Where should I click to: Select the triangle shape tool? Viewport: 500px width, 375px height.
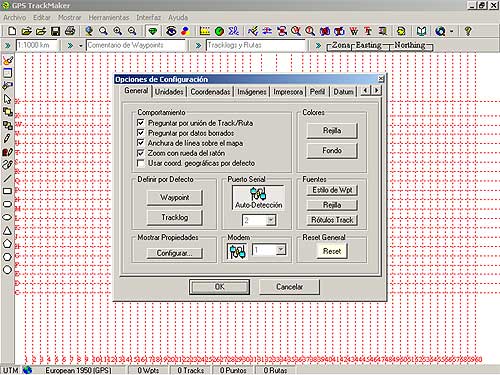(7, 230)
